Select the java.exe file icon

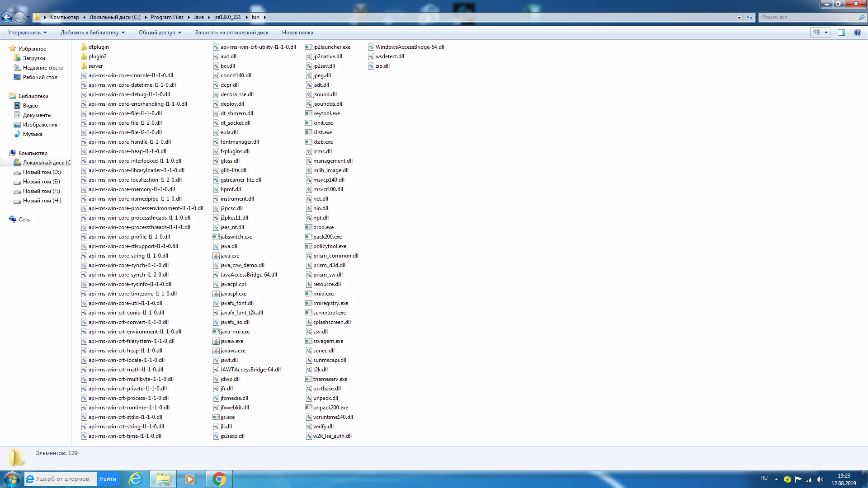pyautogui.click(x=216, y=256)
